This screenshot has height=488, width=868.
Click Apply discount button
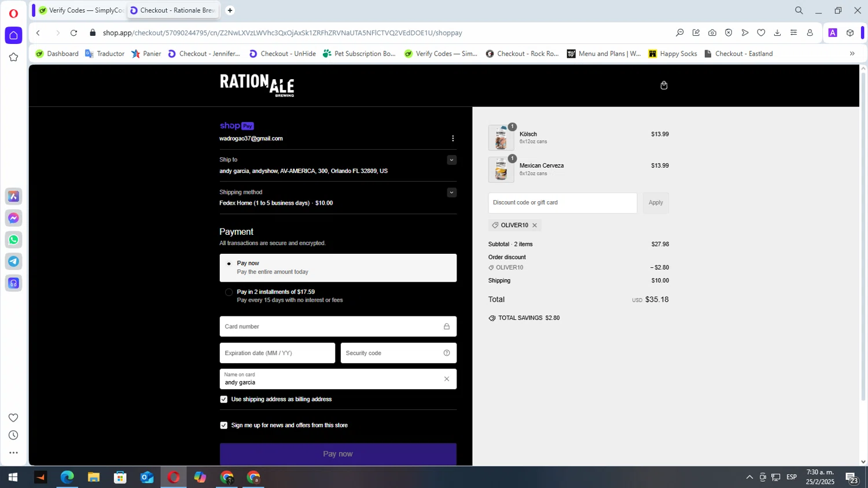(x=656, y=203)
